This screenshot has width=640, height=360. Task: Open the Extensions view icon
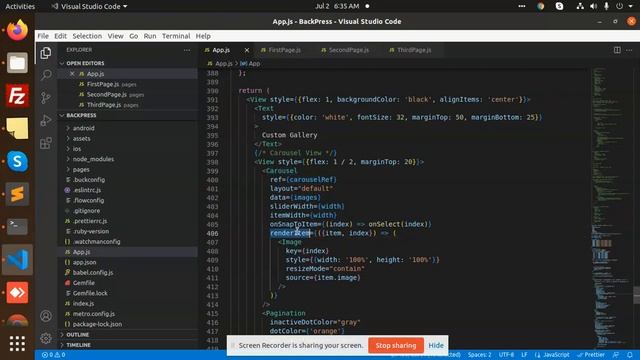coord(46,143)
